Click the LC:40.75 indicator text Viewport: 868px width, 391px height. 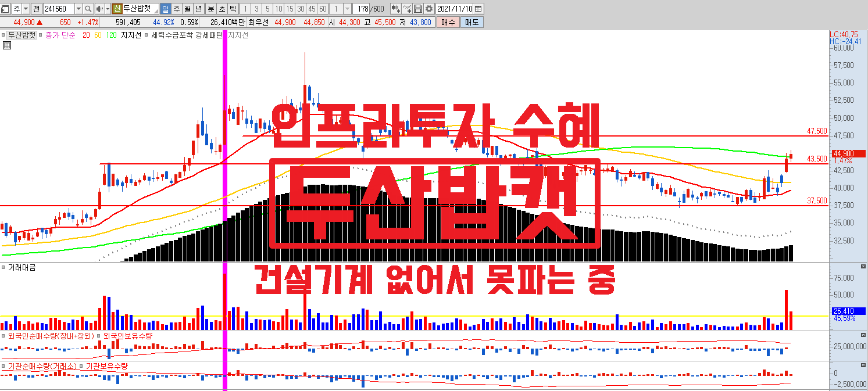[x=844, y=35]
